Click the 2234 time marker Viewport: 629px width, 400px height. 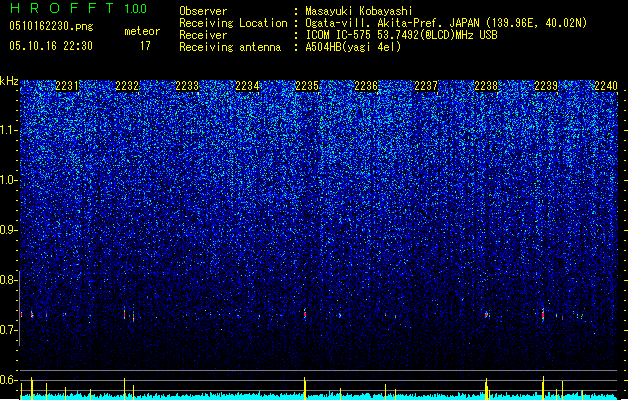(x=247, y=85)
